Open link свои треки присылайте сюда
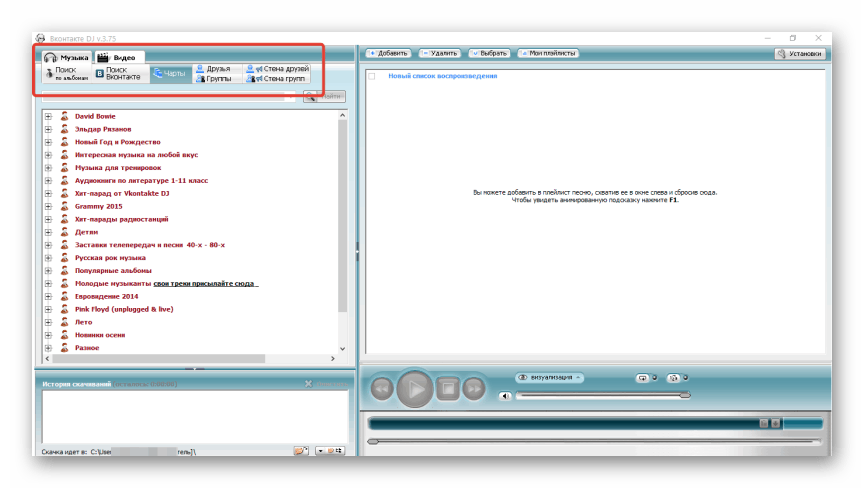 coord(205,284)
